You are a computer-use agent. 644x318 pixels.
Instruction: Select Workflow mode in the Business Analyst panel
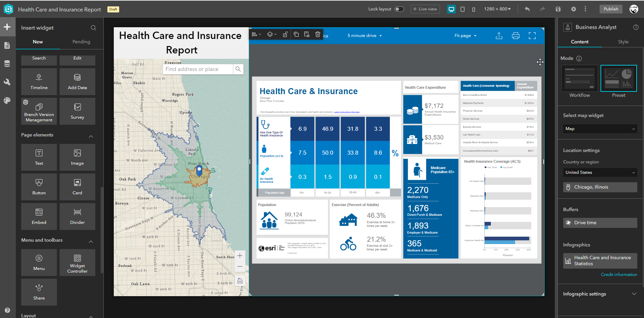[x=579, y=78]
